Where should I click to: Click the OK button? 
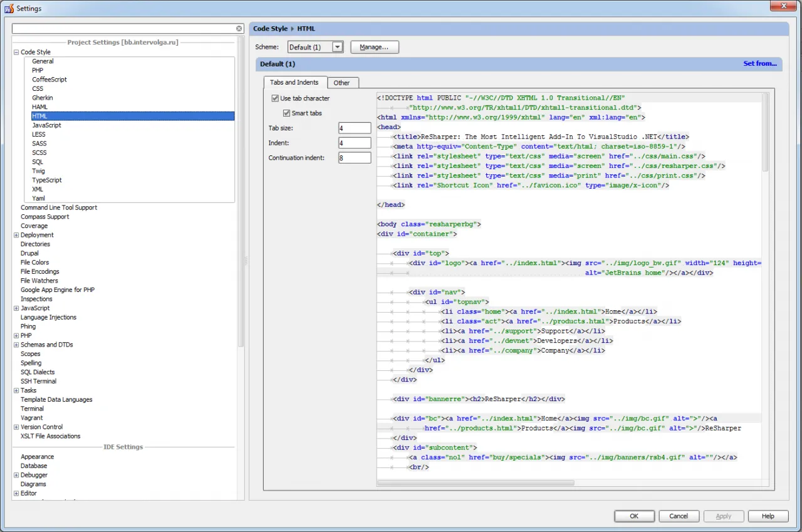634,516
